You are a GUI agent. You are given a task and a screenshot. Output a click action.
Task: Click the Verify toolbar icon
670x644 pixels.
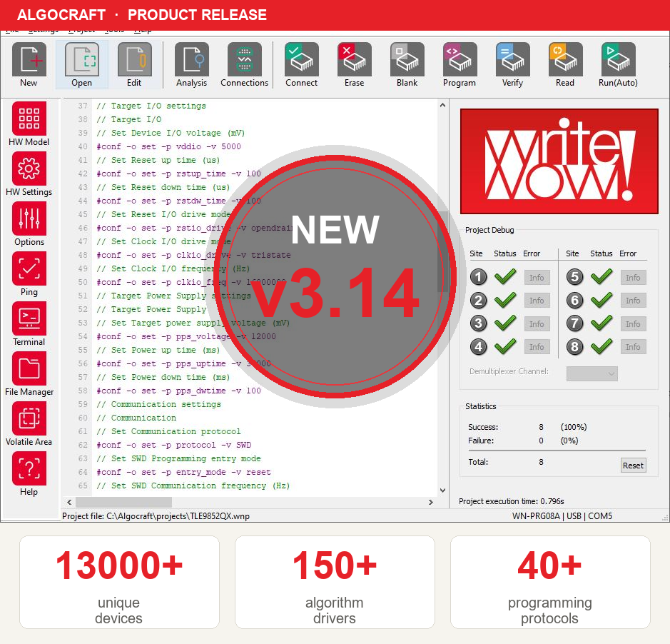(513, 59)
